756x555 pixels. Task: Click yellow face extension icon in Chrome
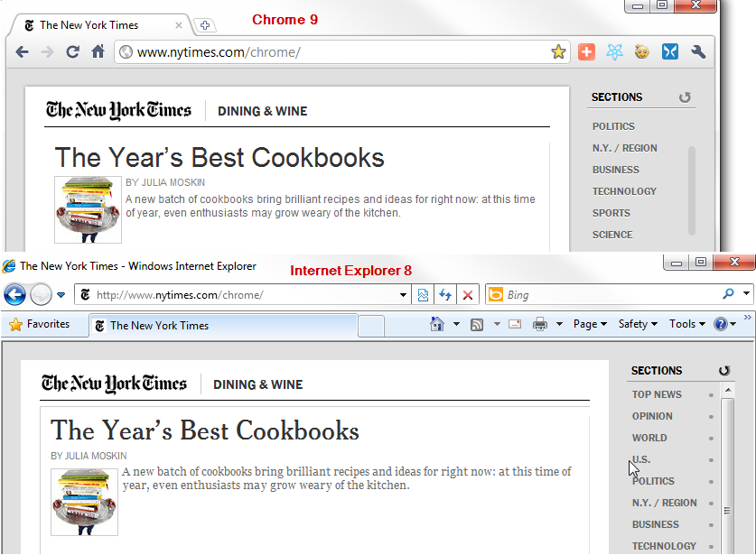[641, 51]
